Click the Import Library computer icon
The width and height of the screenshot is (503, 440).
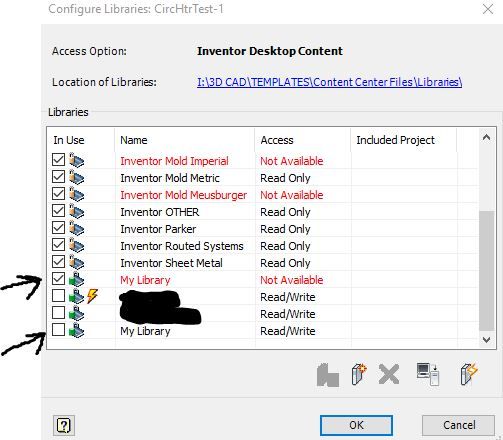(x=428, y=374)
